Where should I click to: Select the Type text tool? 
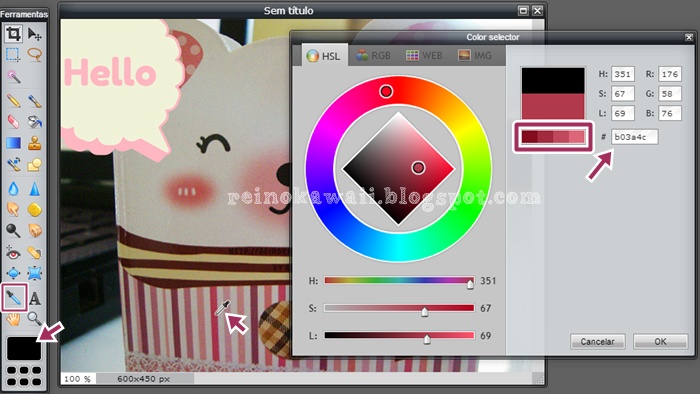34,298
